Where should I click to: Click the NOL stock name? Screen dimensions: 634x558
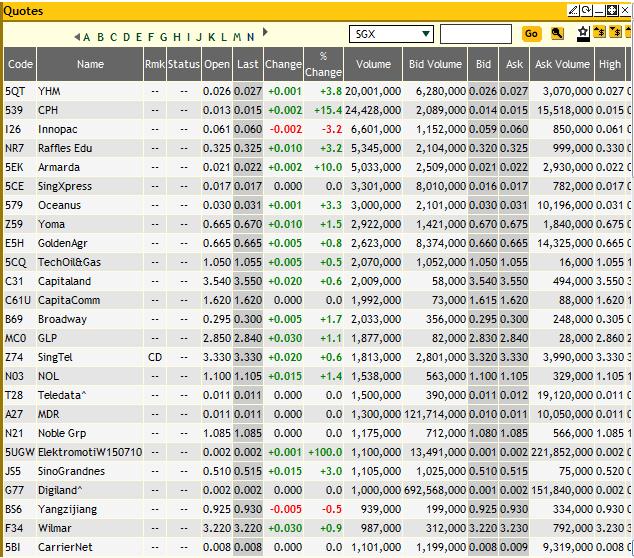48,376
